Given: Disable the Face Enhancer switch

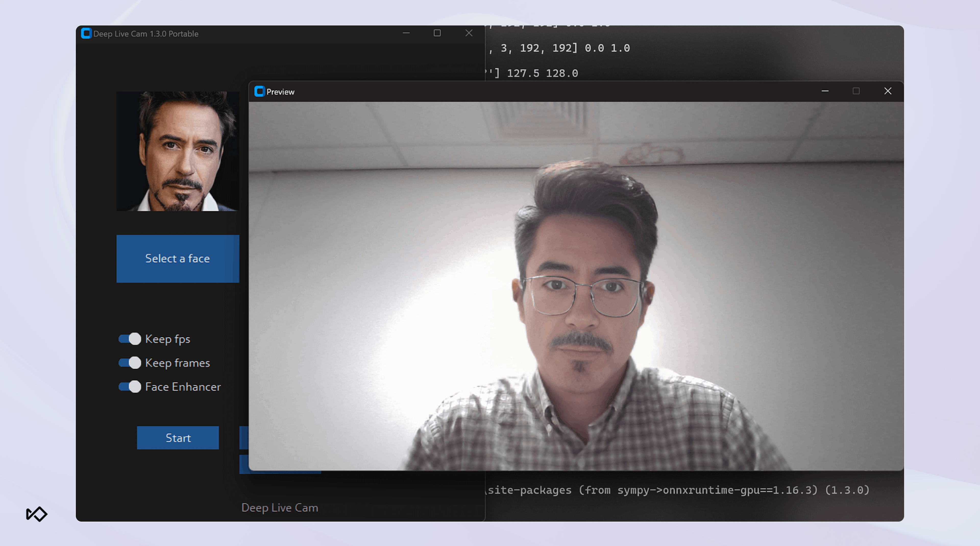Looking at the screenshot, I should [x=130, y=387].
